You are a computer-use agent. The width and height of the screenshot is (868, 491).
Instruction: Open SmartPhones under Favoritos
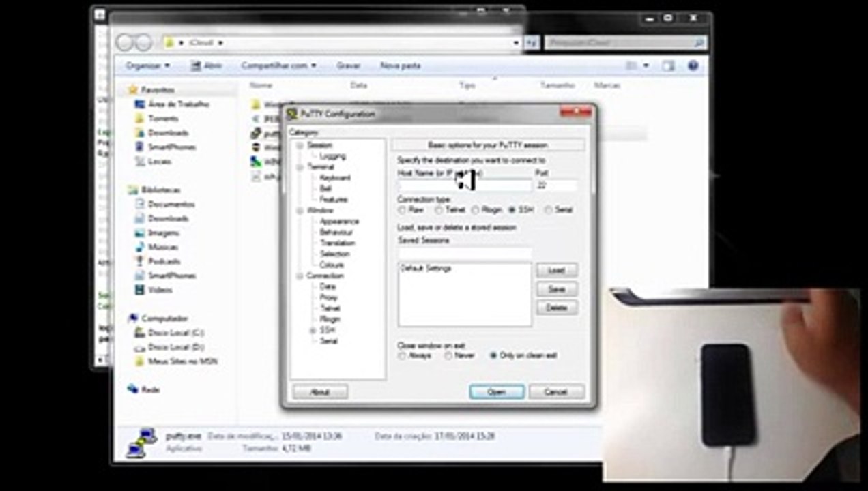[x=172, y=147]
